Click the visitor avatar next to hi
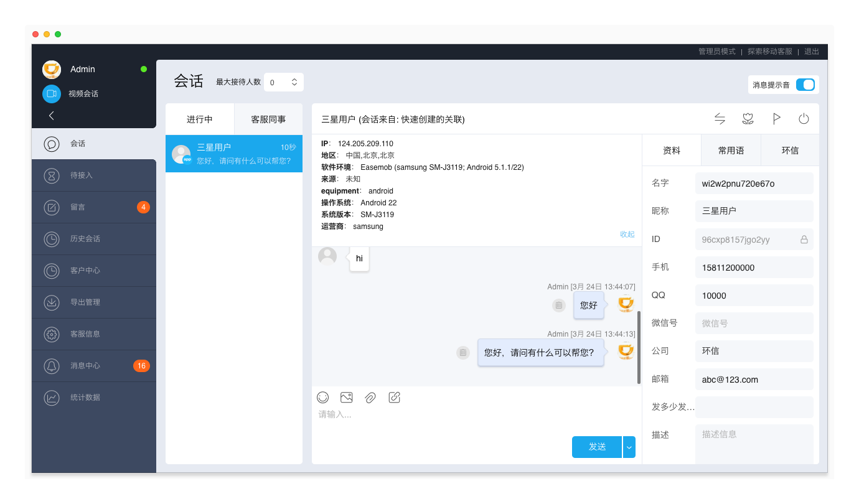The image size is (859, 504). click(x=327, y=256)
